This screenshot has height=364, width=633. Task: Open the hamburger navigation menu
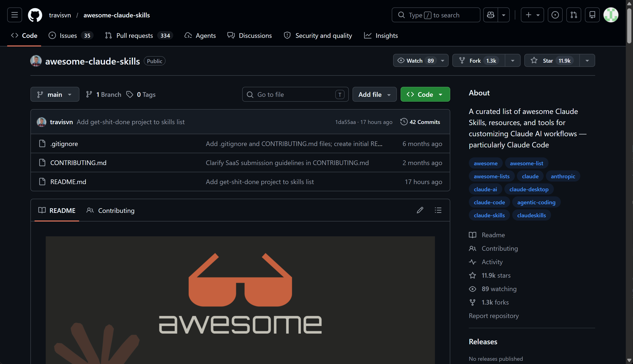point(14,15)
